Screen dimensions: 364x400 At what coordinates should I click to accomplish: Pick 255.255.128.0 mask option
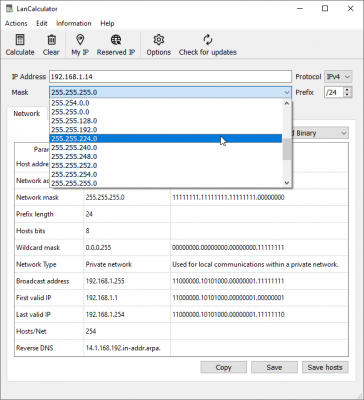click(166, 121)
